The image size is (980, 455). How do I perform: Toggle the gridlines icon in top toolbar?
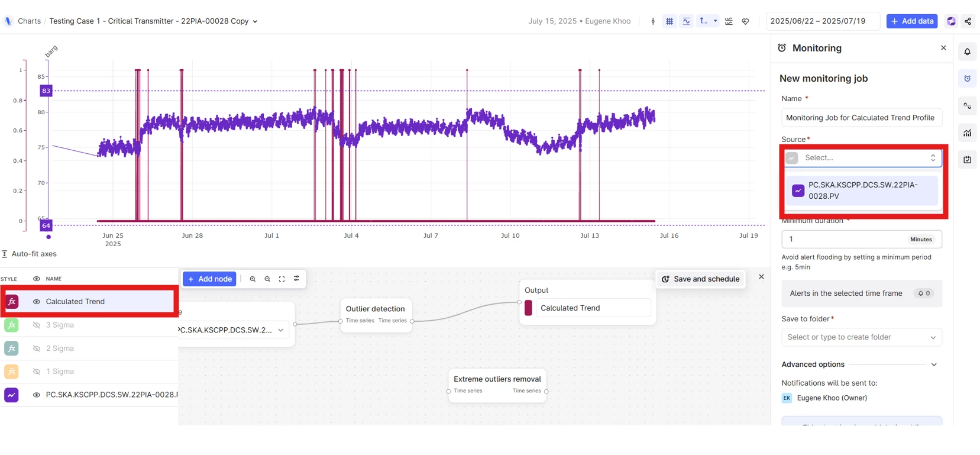point(669,21)
